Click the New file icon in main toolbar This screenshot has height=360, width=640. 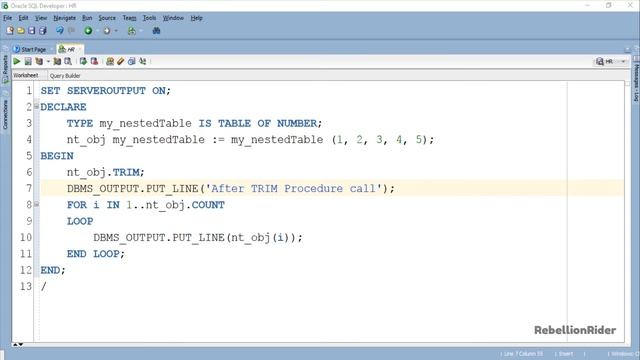tap(10, 31)
